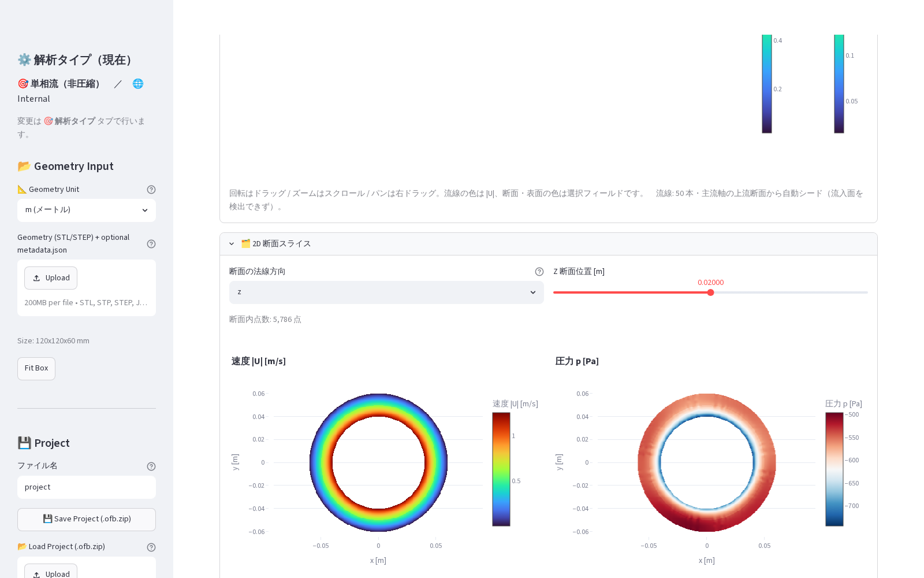Open the 断面の法線方向 dropdown showing z

tap(386, 292)
